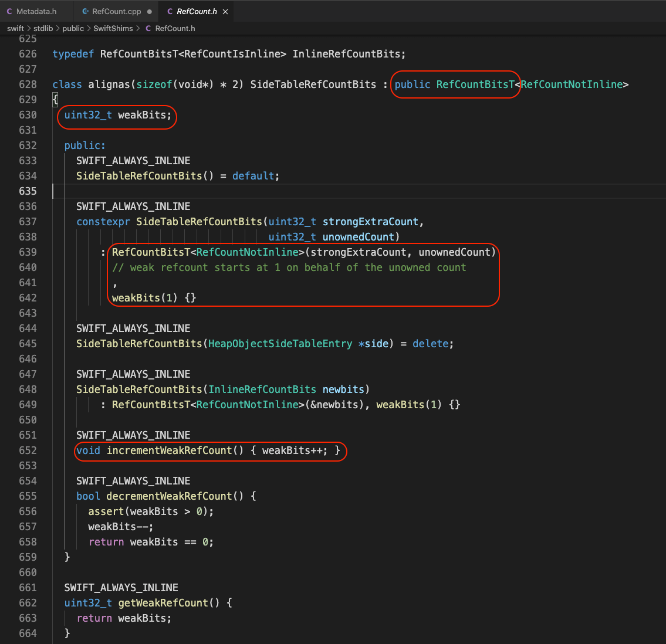Click unownedCount parameter on line 638

click(x=358, y=237)
